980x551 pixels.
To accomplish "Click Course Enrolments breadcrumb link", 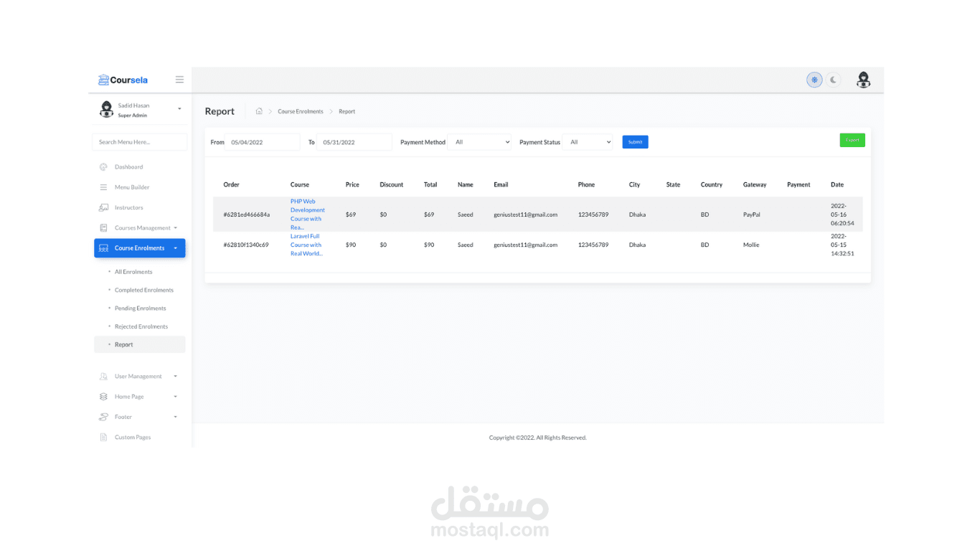I will 301,111.
